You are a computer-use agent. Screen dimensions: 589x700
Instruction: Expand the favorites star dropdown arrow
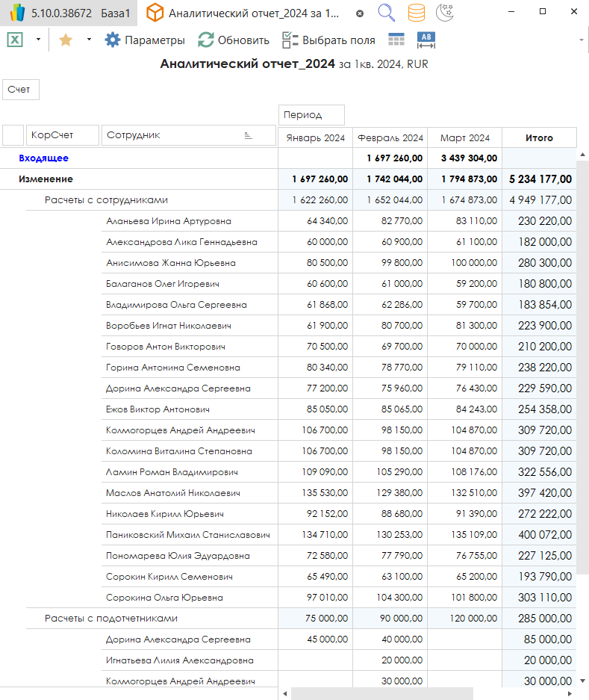[x=89, y=40]
